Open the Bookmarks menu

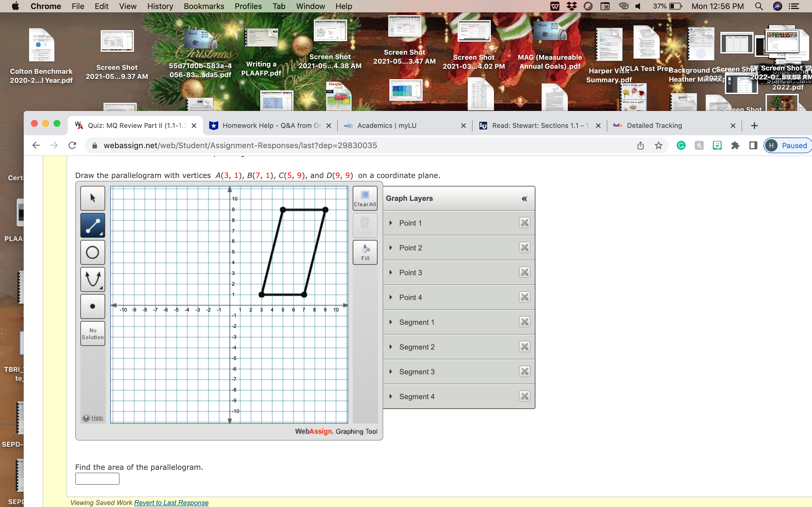pyautogui.click(x=204, y=6)
